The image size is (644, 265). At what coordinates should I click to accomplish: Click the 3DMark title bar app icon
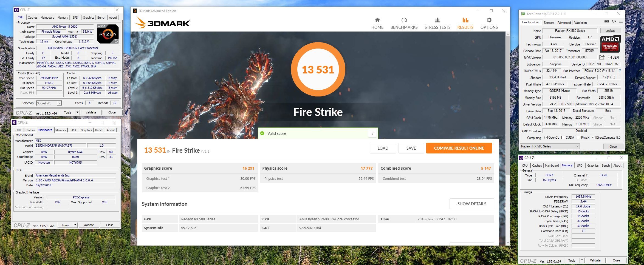pos(135,11)
